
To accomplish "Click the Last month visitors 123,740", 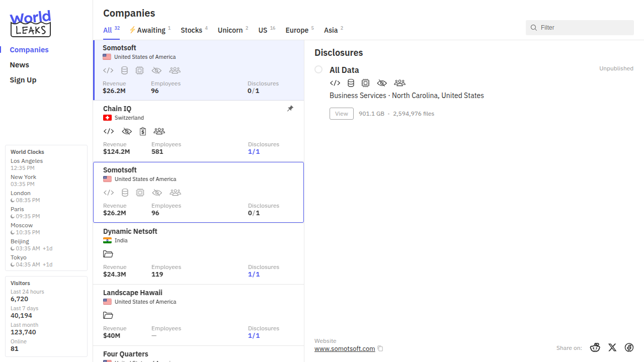I will 24,332.
